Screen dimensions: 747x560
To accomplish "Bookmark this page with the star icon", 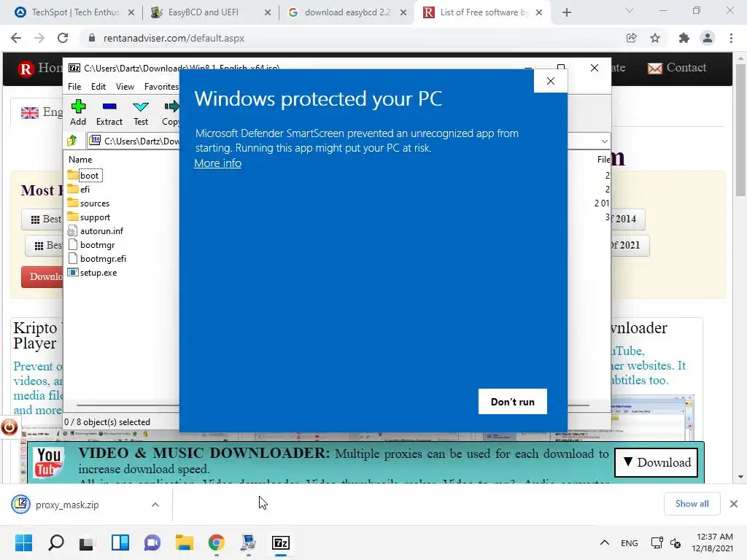I will click(x=655, y=38).
